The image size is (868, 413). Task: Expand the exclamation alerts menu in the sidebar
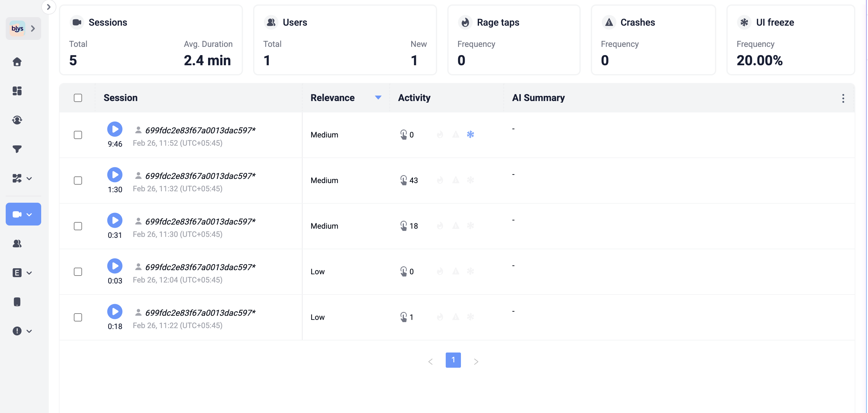click(22, 331)
